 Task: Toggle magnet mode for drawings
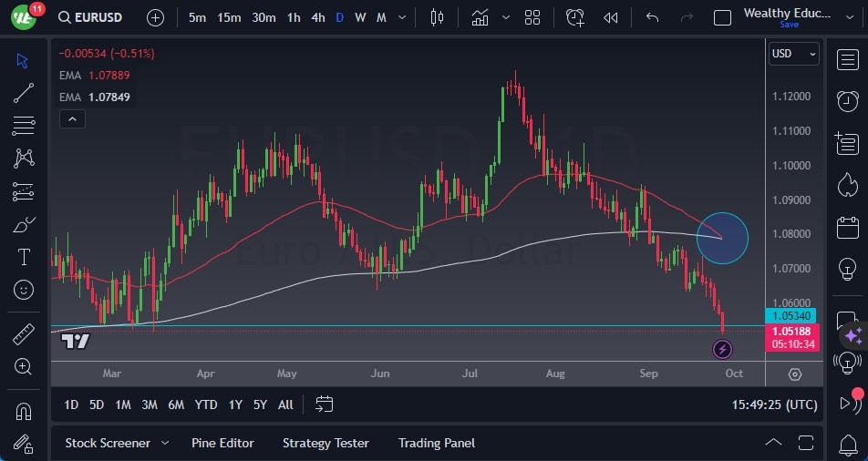click(24, 411)
